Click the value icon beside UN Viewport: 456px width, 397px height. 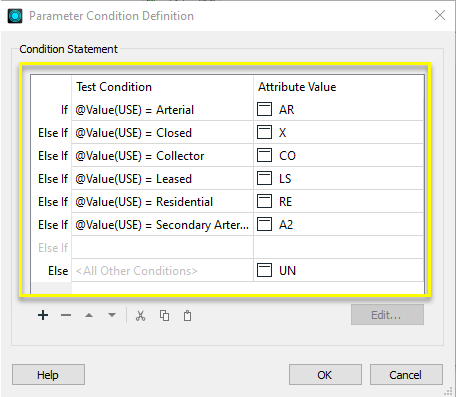coord(264,270)
